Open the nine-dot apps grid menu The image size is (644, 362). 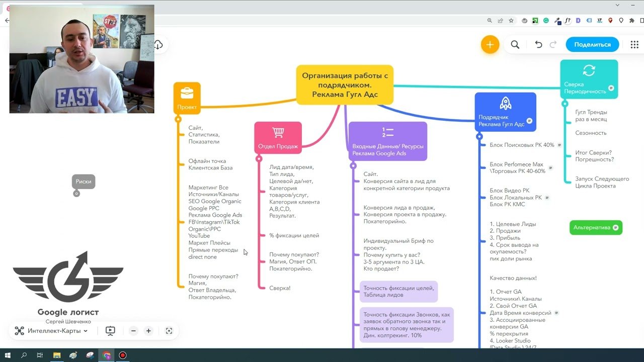click(x=634, y=45)
